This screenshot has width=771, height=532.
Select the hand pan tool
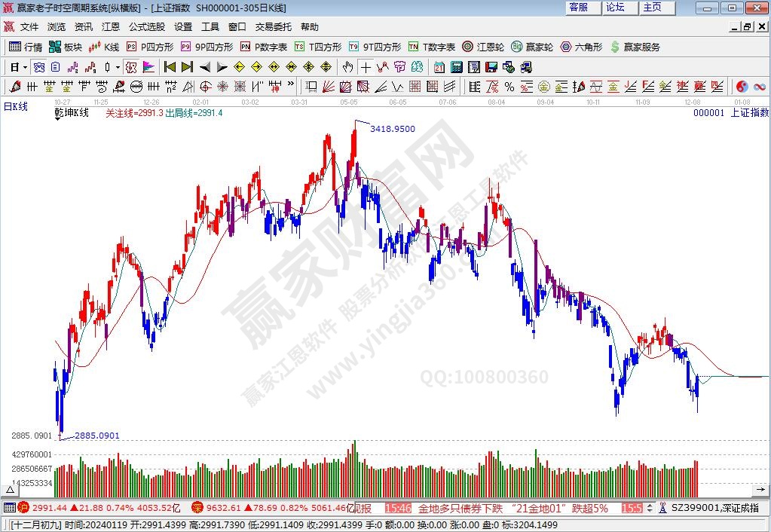point(348,67)
